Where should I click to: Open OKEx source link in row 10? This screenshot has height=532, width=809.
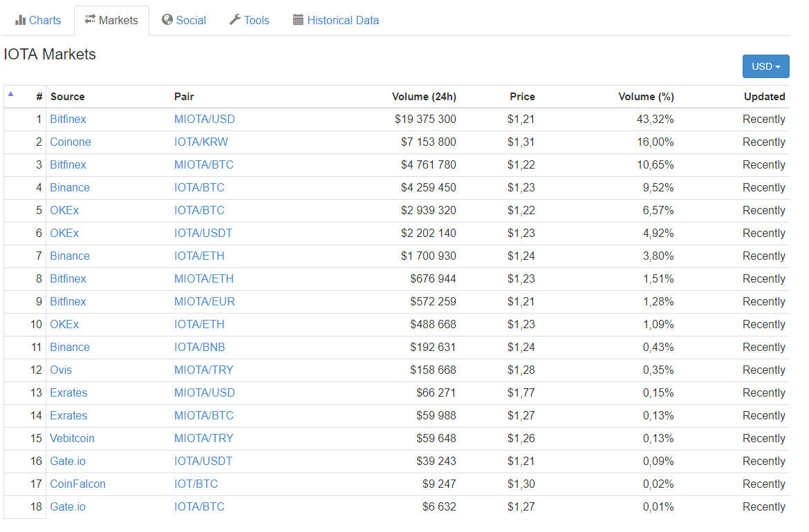pos(64,324)
